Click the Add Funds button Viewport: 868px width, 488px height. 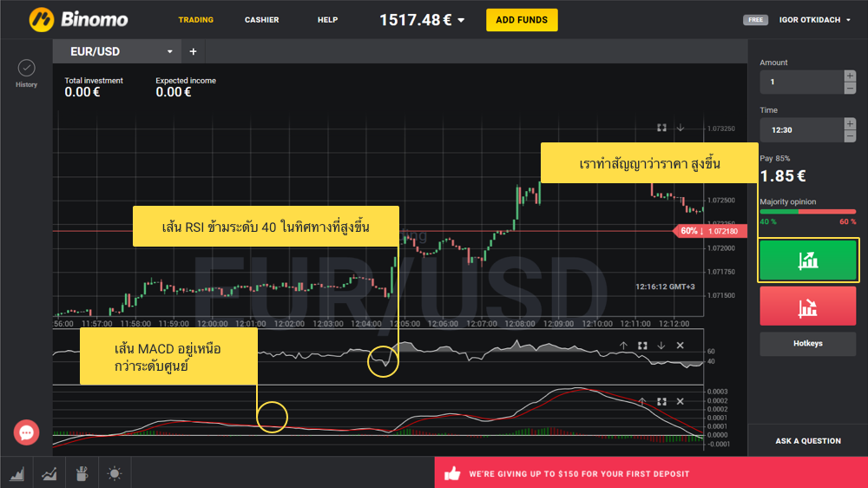tap(521, 20)
